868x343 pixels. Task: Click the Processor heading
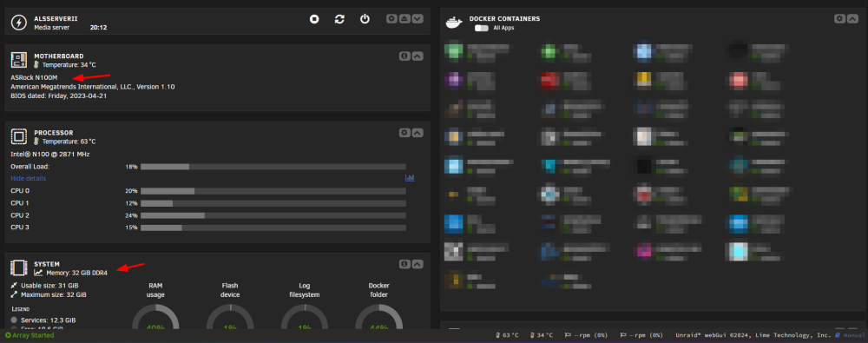click(54, 133)
